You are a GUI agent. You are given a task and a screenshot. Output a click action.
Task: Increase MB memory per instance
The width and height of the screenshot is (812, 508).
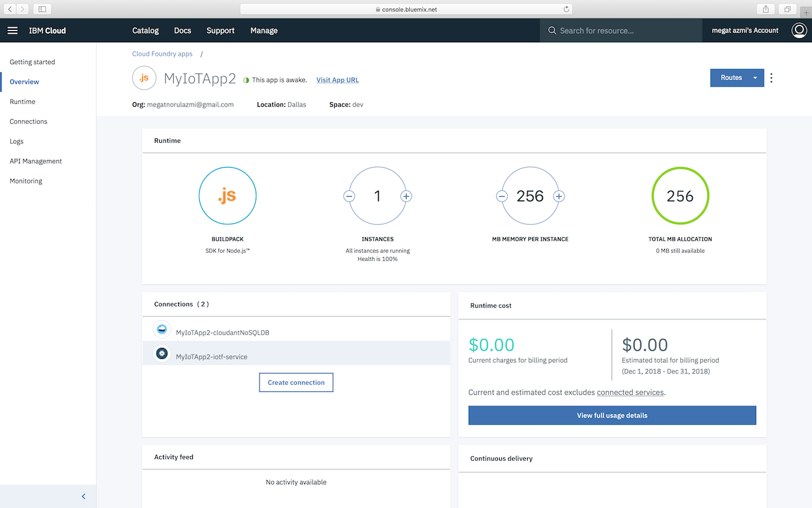[x=559, y=196]
